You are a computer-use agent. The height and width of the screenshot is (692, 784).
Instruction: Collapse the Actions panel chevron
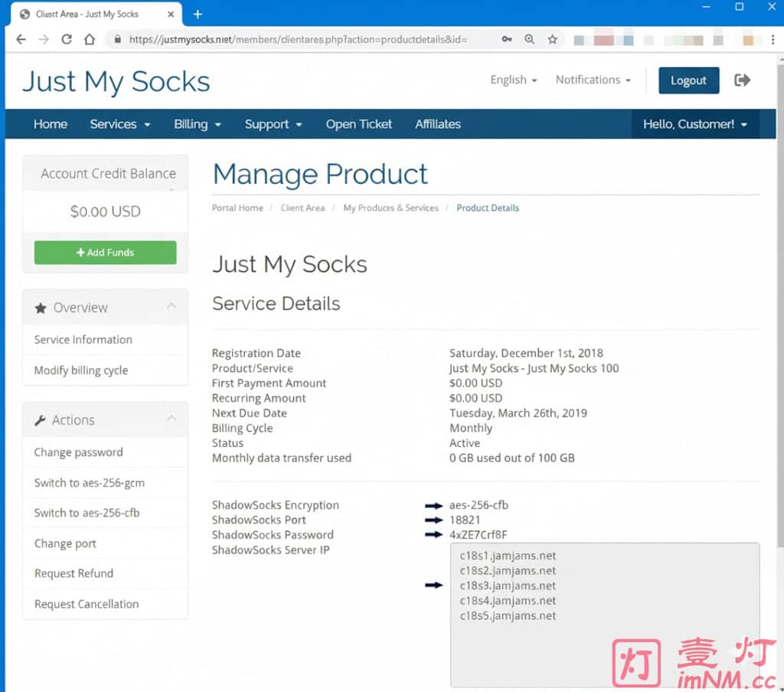[x=171, y=419]
